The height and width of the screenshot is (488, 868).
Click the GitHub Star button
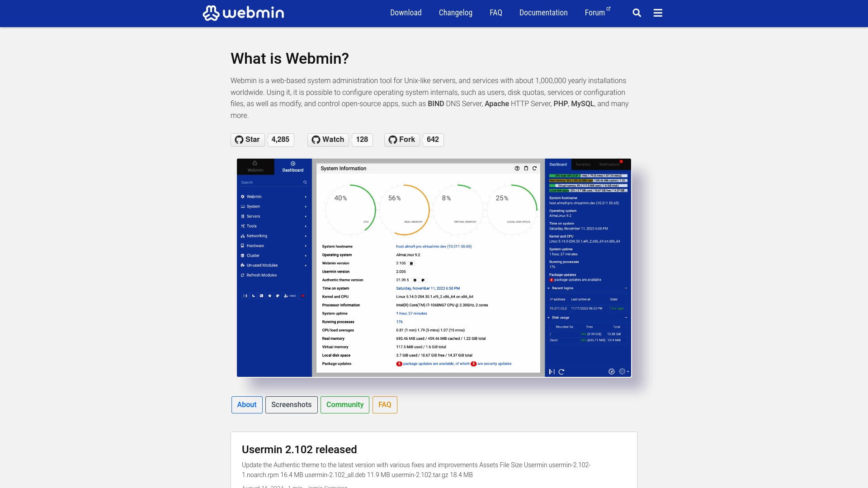[248, 140]
